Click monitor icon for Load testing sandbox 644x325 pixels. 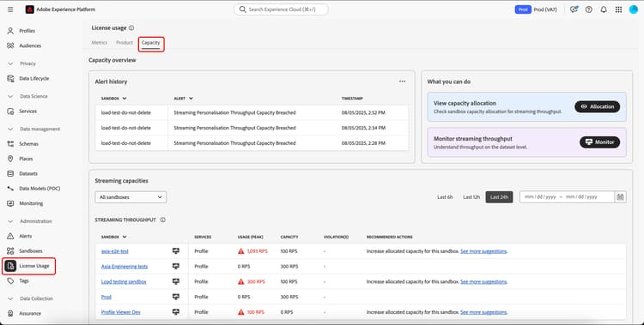pos(176,281)
